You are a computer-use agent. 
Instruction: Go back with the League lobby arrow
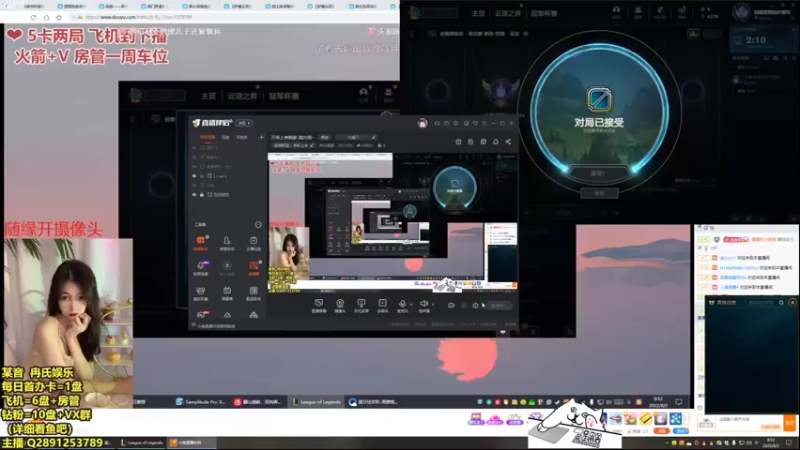(x=412, y=34)
